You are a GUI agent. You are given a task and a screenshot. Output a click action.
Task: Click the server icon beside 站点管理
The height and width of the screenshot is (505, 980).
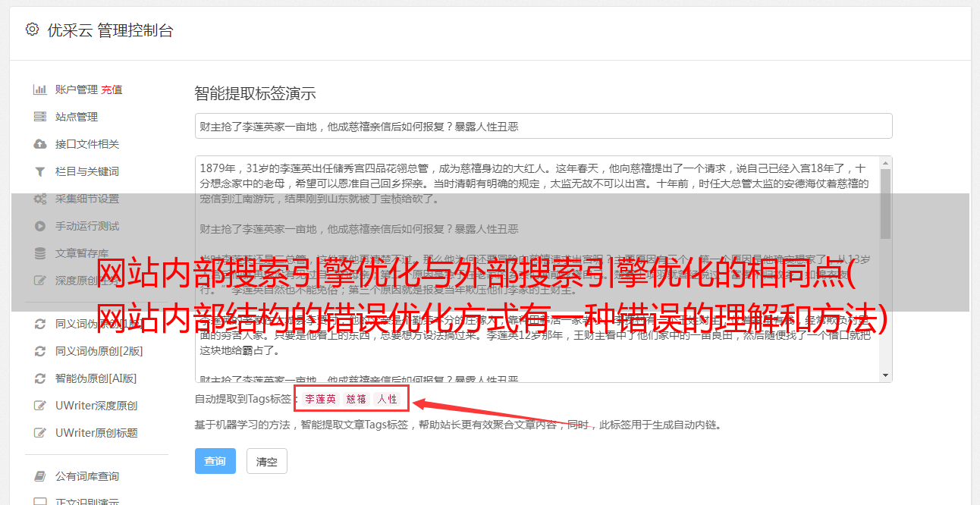point(40,117)
